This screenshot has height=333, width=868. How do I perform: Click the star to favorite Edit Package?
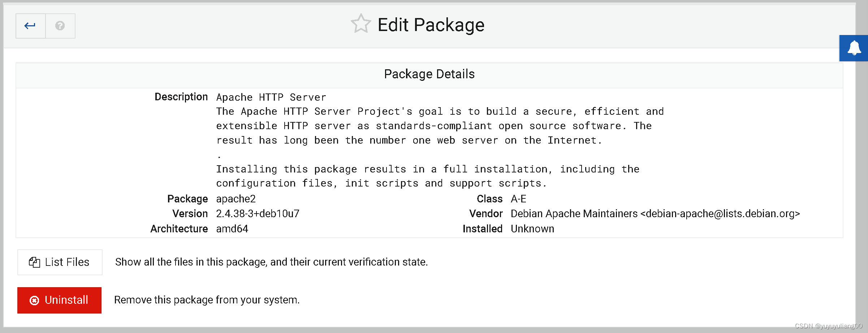(361, 24)
